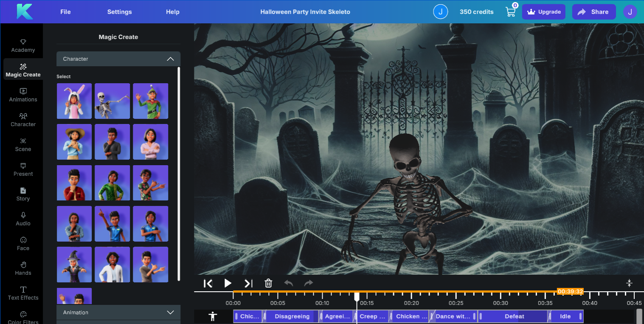Select the Face animation tool
The height and width of the screenshot is (324, 644).
click(22, 243)
